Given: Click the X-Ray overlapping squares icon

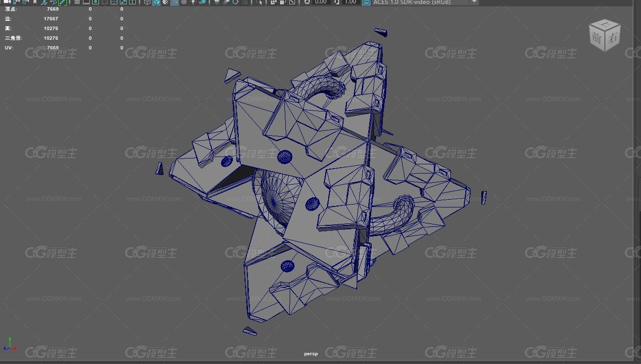Looking at the screenshot, I should [274, 2].
